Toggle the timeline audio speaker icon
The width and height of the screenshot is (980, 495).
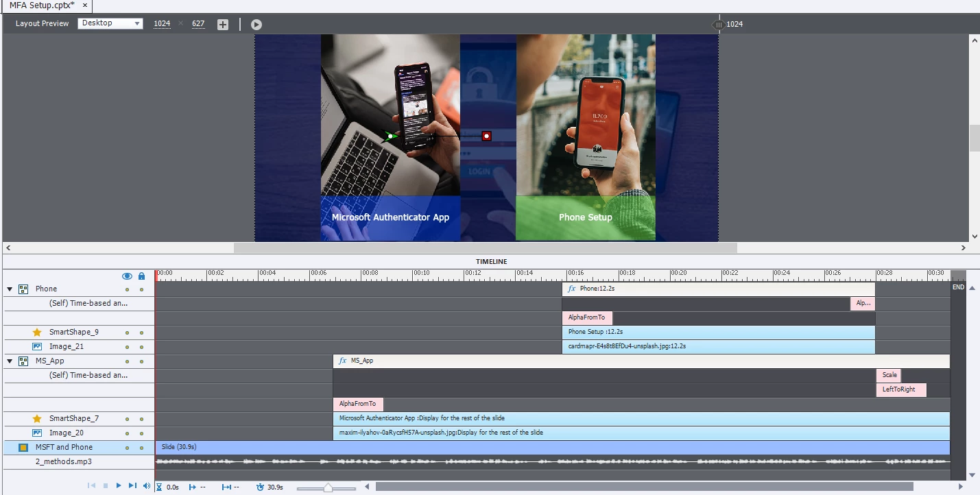[146, 486]
